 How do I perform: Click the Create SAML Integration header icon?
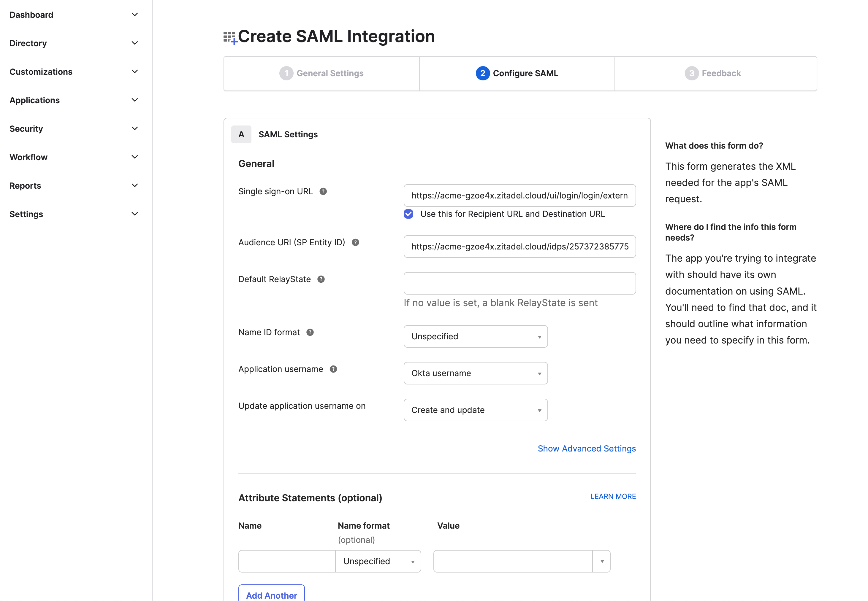[x=230, y=36]
